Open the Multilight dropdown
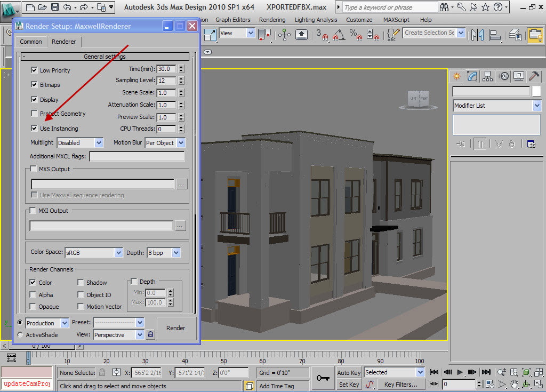Image resolution: width=546 pixels, height=392 pixels. pos(80,142)
